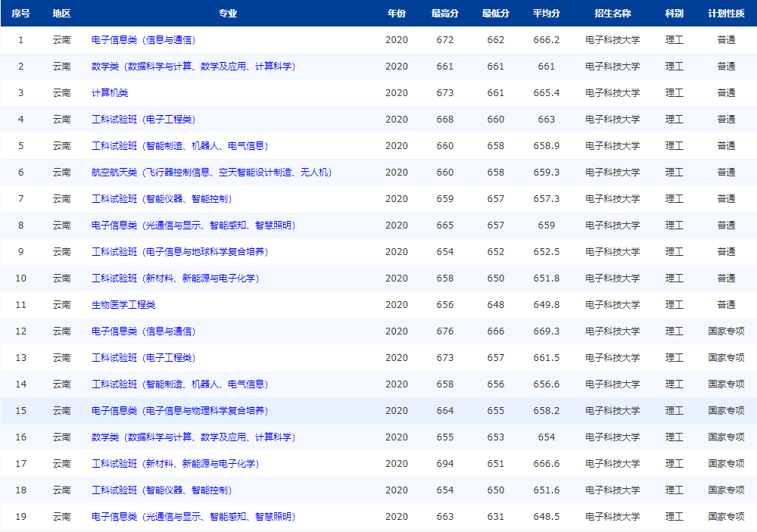
Task: Click the 科别 column header
Action: (674, 14)
